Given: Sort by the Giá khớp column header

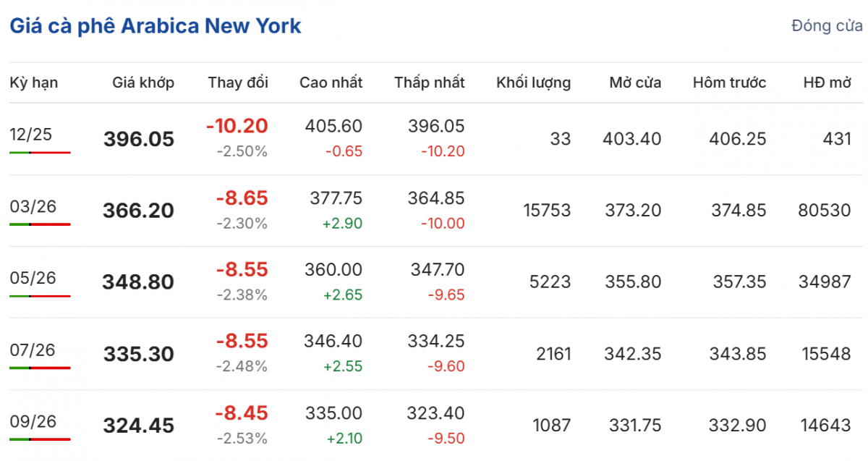Looking at the screenshot, I should pos(143,83).
